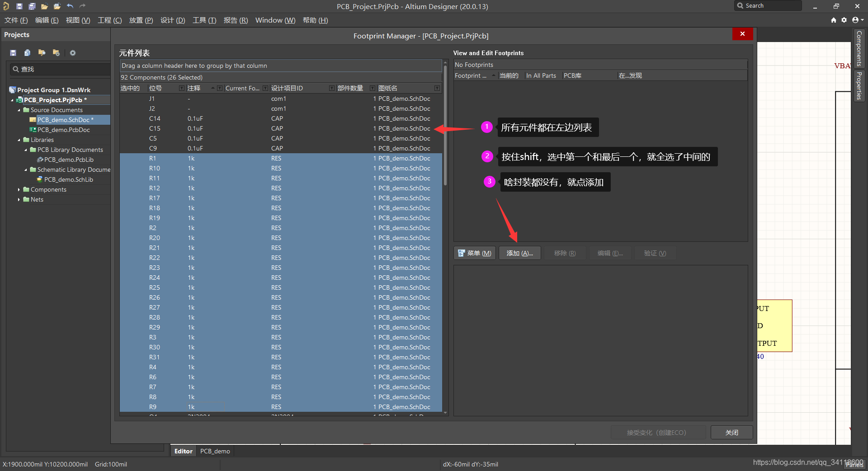868x471 pixels.
Task: Click the 菜单 (M) button
Action: [x=475, y=253]
